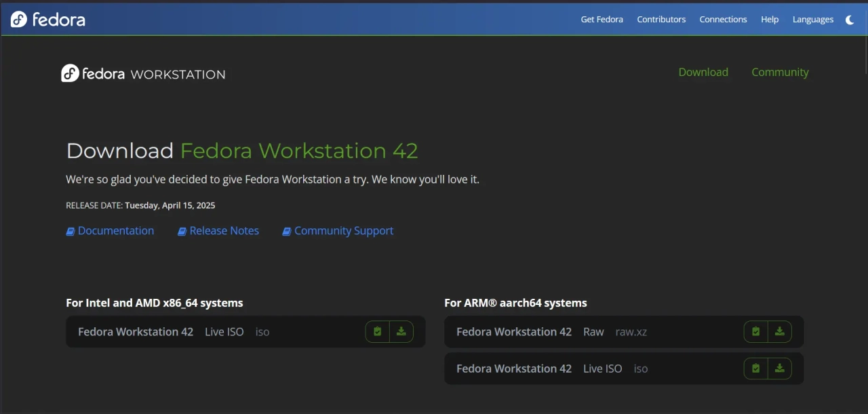The height and width of the screenshot is (414, 868).
Task: Open the Contributors menu item
Action: (x=661, y=20)
